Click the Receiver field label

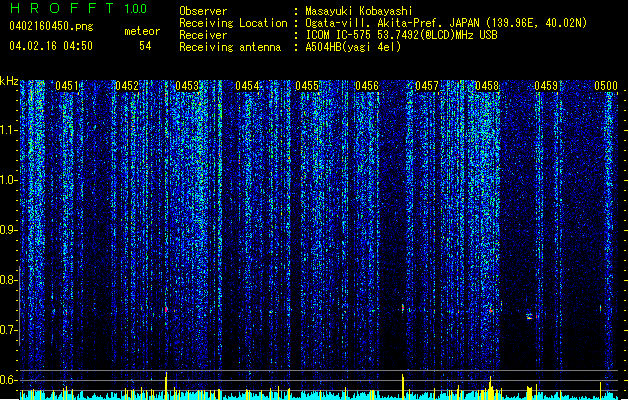203,35
